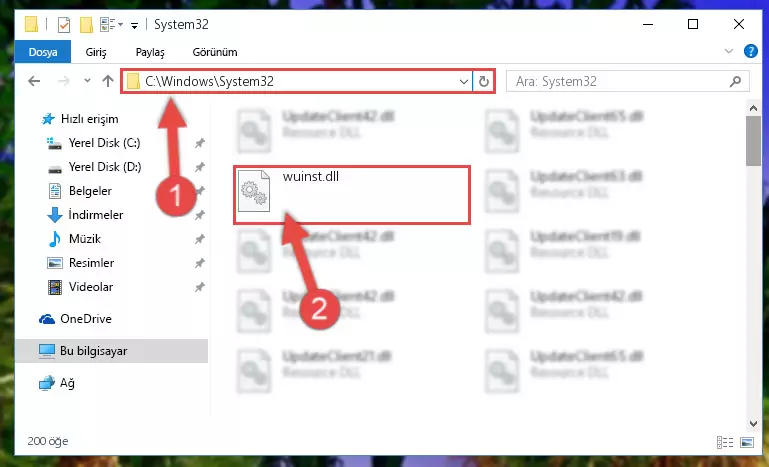Go up one folder level

point(108,81)
